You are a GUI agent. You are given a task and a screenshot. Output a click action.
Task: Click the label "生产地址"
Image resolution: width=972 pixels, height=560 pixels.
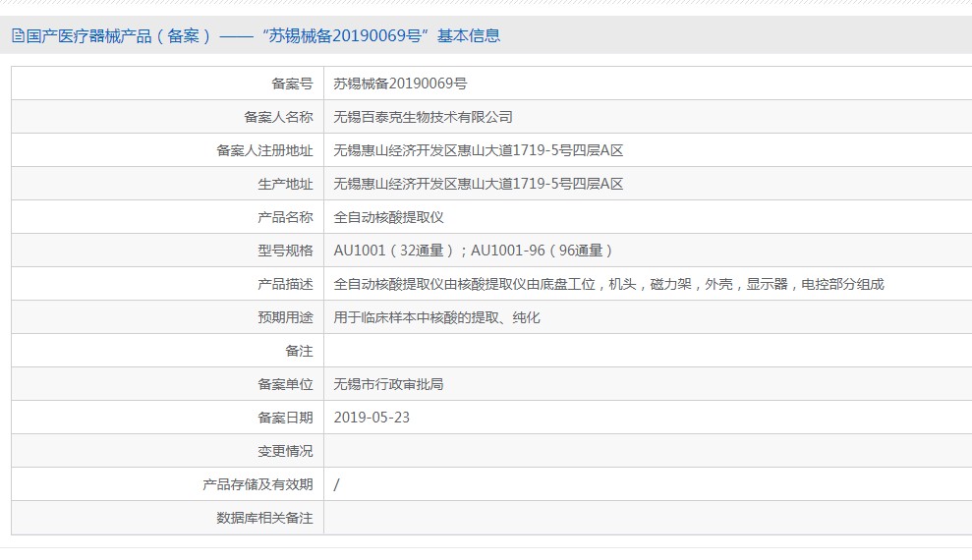[285, 184]
